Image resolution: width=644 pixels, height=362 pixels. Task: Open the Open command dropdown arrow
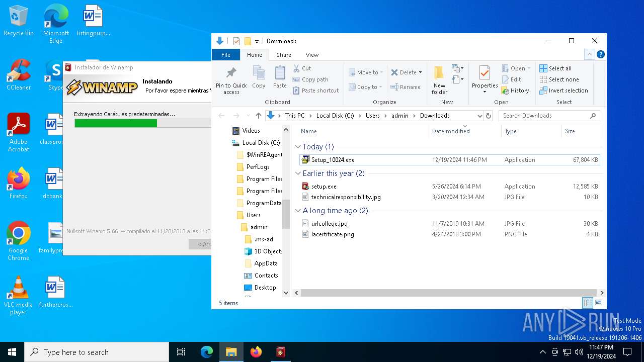point(529,68)
